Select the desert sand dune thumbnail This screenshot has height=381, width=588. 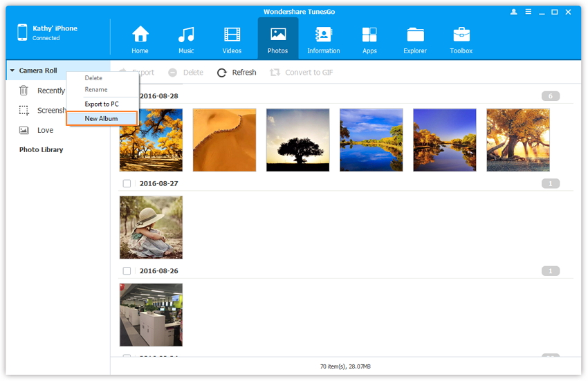pyautogui.click(x=224, y=140)
